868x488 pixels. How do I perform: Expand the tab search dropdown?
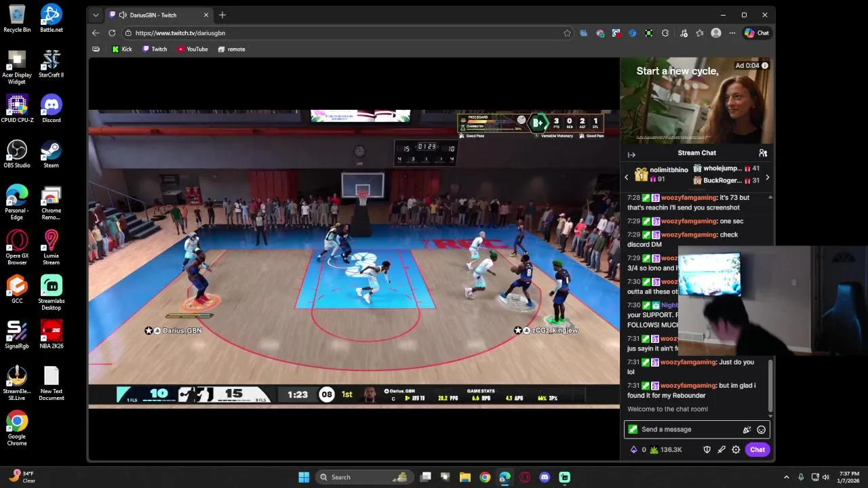click(x=96, y=15)
